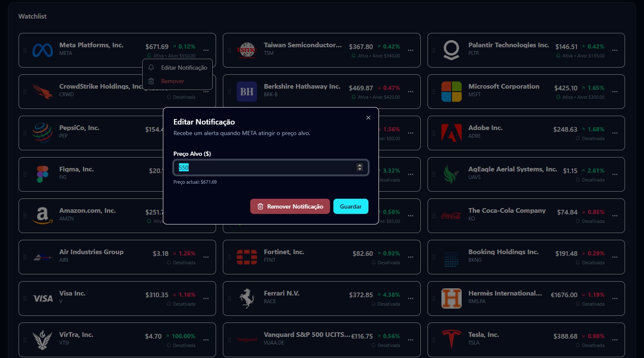The image size is (644, 358).
Task: Open options menu for VirTra card
Action: point(206,340)
